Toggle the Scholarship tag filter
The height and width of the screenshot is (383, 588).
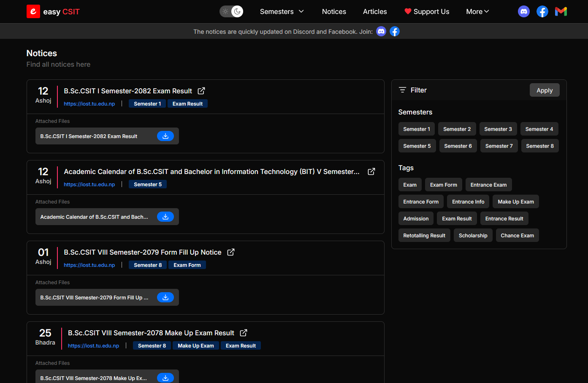coord(473,235)
